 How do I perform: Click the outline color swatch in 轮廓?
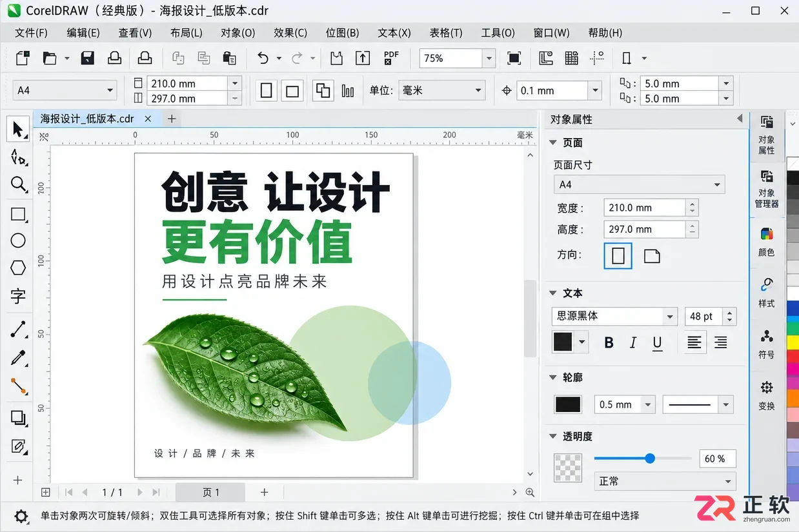point(568,404)
